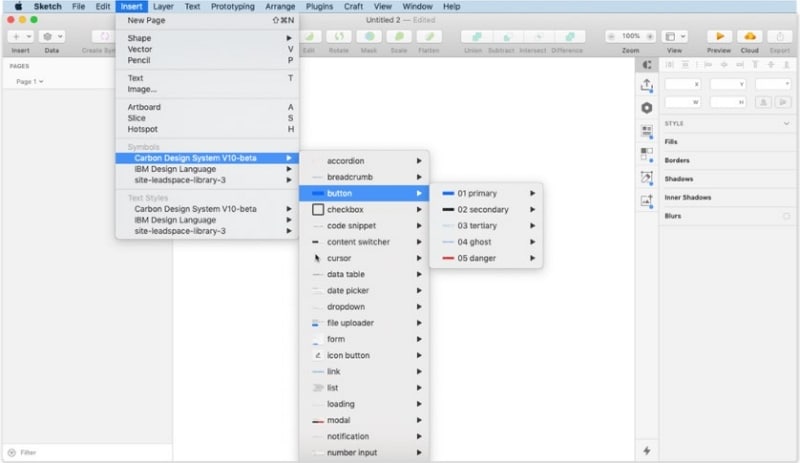Expand the accordion submenu

[419, 161]
